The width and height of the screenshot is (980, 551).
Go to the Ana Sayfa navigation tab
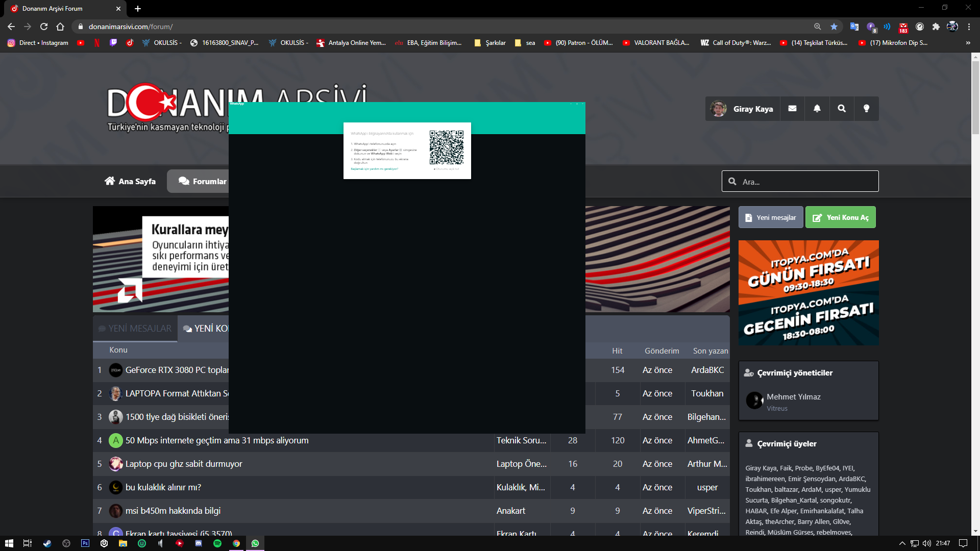pos(130,181)
